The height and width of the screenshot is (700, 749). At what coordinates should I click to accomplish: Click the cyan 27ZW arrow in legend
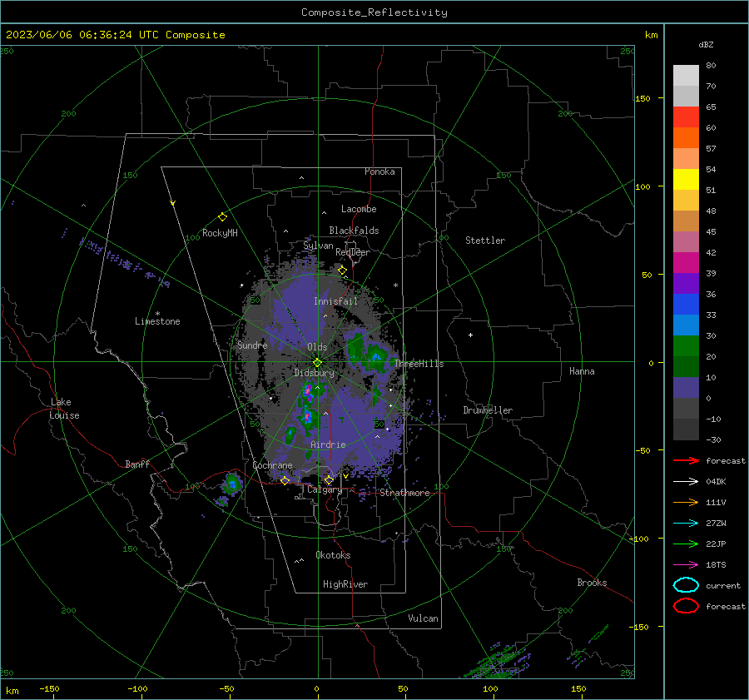coord(686,524)
